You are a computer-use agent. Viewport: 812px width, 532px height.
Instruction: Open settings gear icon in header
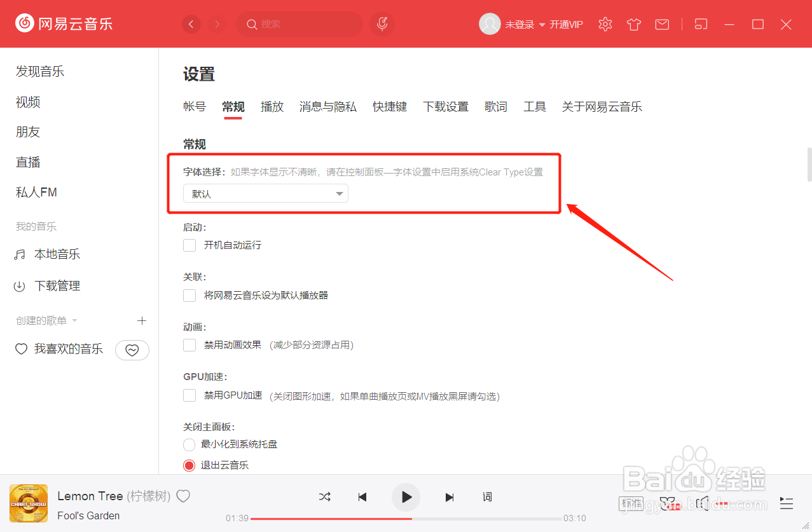[605, 24]
